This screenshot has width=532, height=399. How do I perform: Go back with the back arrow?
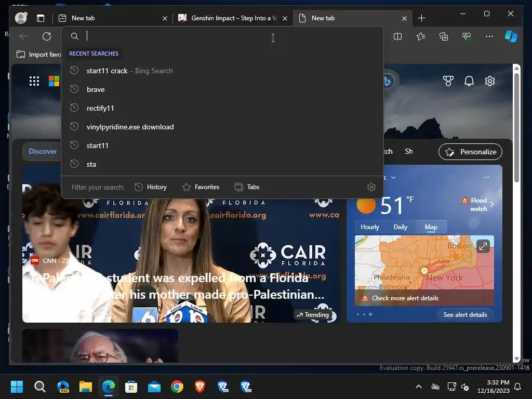tap(24, 36)
